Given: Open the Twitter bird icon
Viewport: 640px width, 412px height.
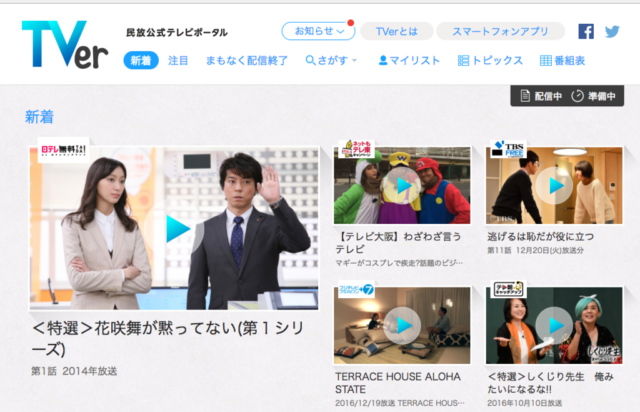Looking at the screenshot, I should pyautogui.click(x=612, y=31).
